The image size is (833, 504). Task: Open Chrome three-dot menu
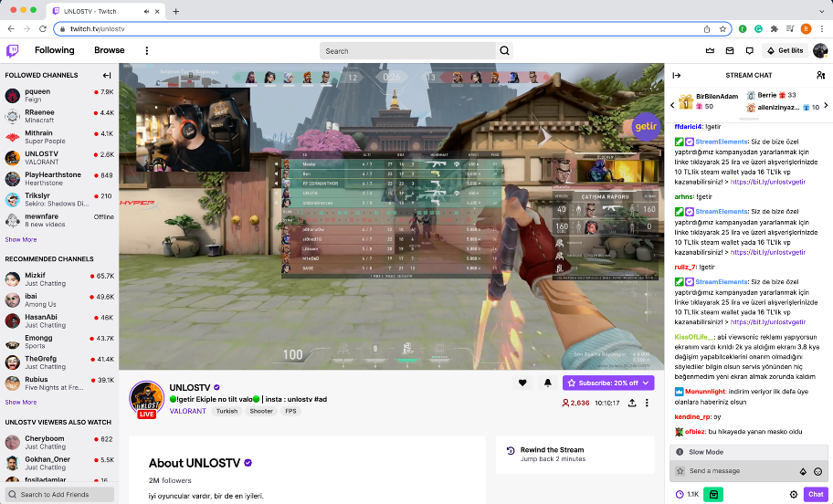tap(822, 29)
